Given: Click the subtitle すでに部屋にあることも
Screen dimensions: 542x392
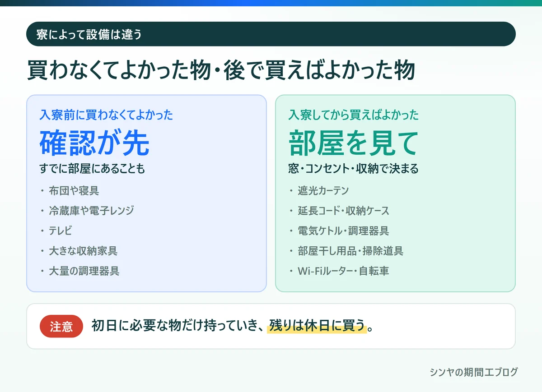Looking at the screenshot, I should (x=92, y=169).
